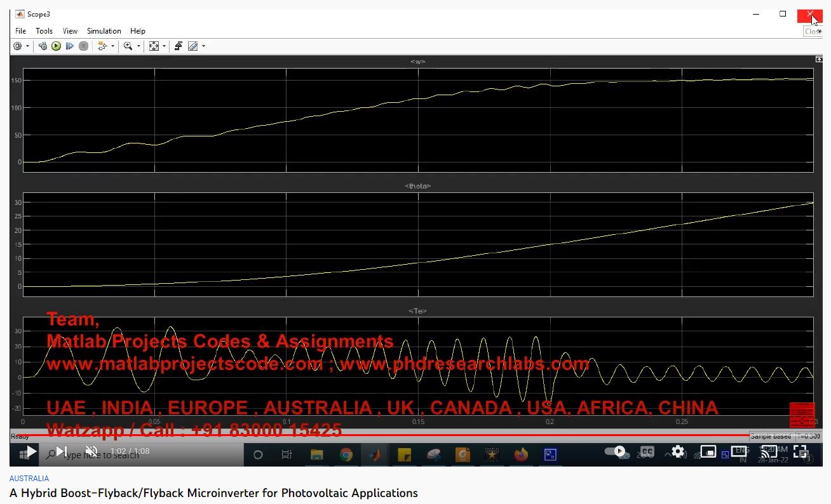Open the Simulation menu
The height and width of the screenshot is (504, 831).
tap(104, 30)
